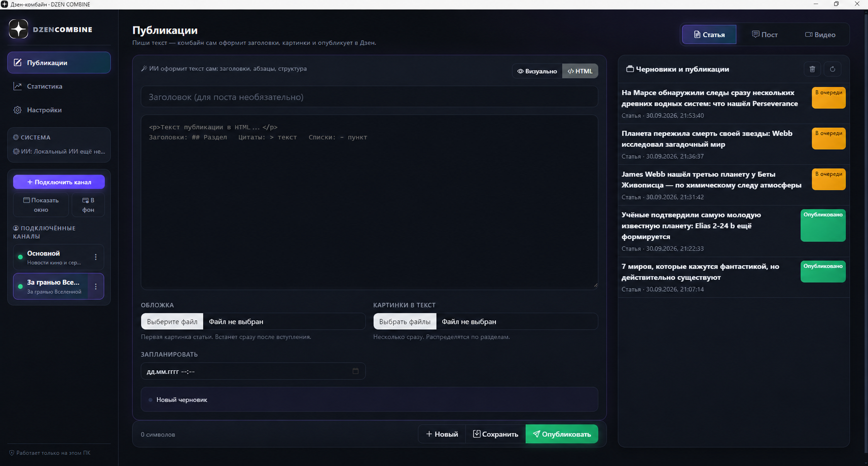Click into the HTML text editor area

pyautogui.click(x=369, y=202)
